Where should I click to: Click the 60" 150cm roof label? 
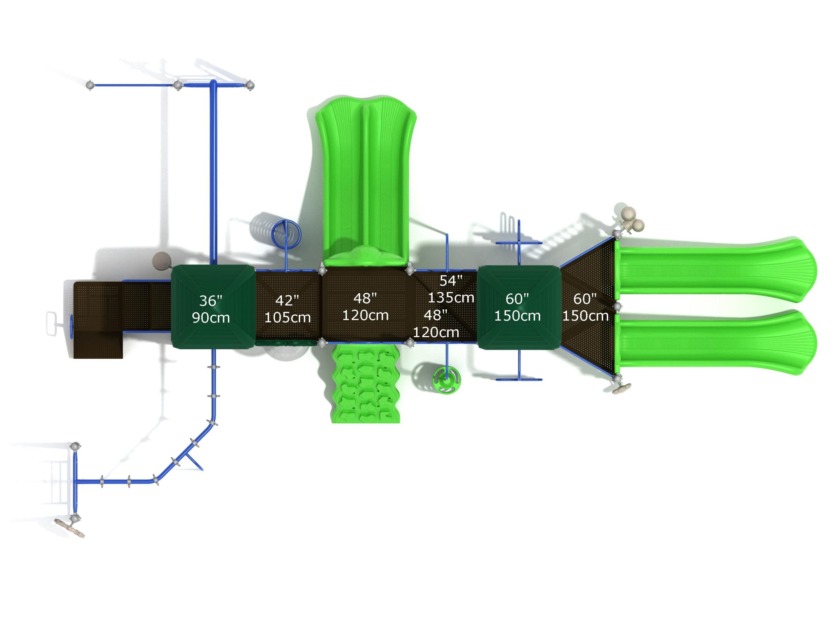pos(517,307)
